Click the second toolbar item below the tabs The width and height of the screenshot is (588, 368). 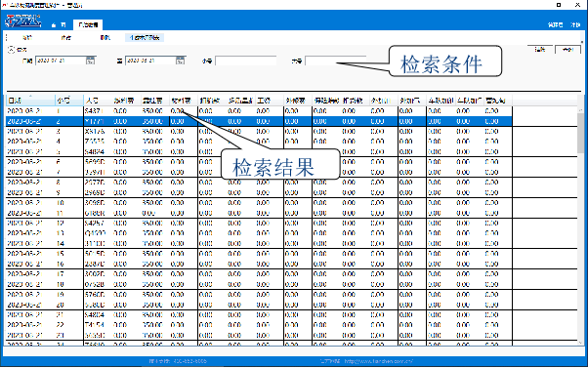click(66, 37)
